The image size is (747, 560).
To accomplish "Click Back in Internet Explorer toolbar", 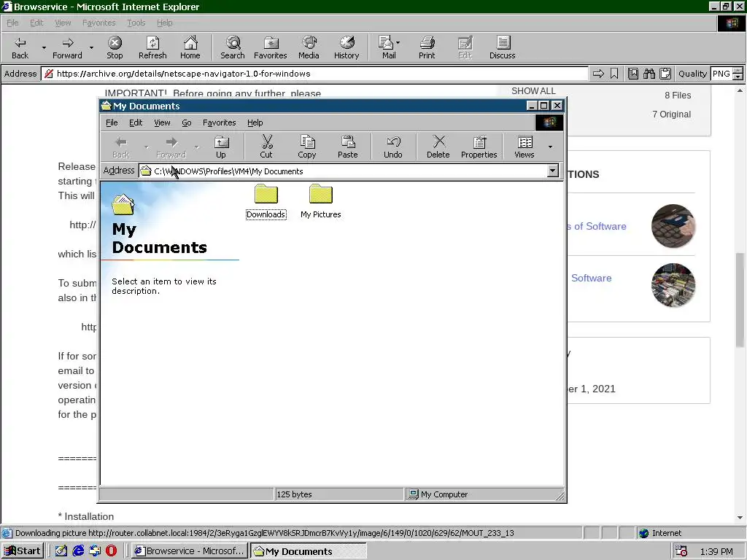I will click(x=20, y=47).
